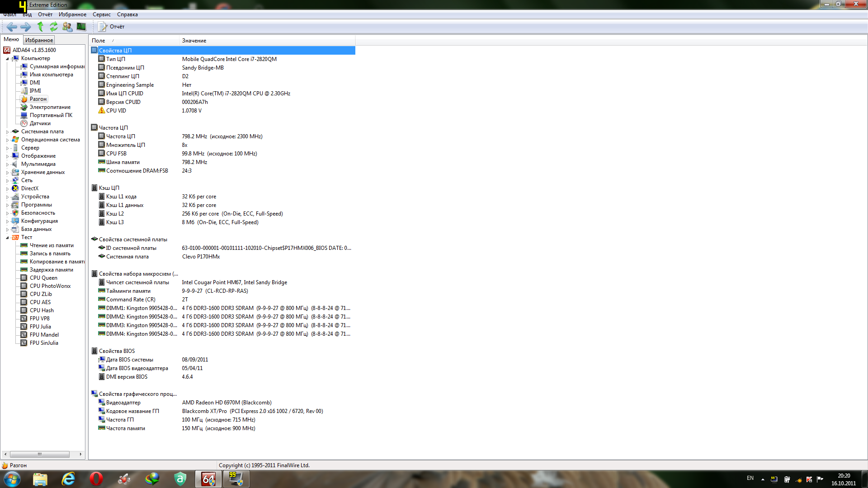
Task: Select AIDA64 v1.85.1600 root tree node
Action: 34,50
